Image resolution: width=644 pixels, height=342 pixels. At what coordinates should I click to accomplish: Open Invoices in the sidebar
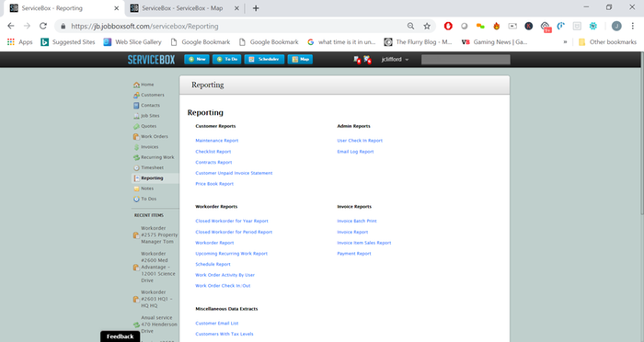point(145,147)
